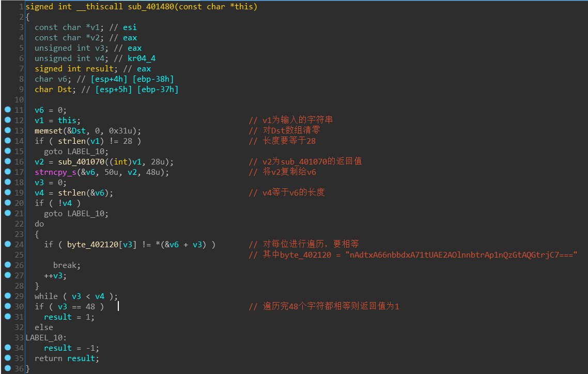This screenshot has width=588, height=374.
Task: Click 'signed int result;' declaration
Action: coord(76,69)
